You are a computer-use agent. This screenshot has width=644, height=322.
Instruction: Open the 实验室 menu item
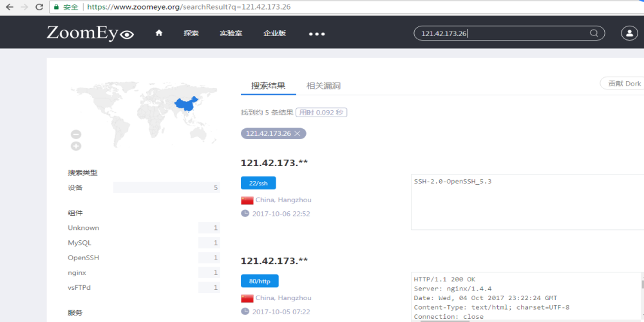(x=231, y=33)
